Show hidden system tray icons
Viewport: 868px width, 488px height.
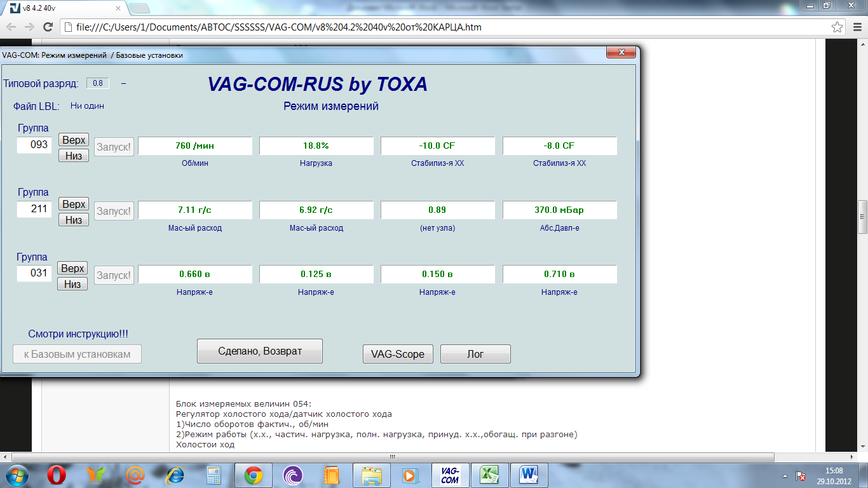[785, 476]
